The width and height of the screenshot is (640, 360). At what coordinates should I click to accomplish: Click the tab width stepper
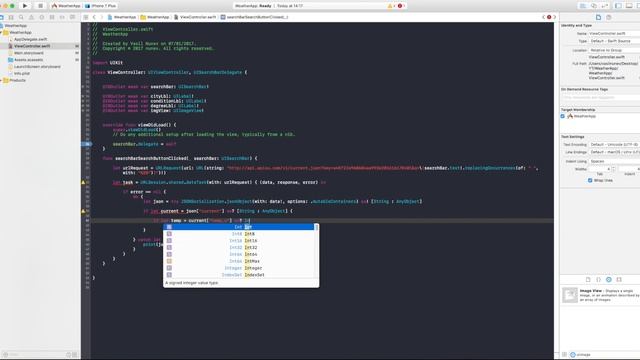[x=613, y=169]
